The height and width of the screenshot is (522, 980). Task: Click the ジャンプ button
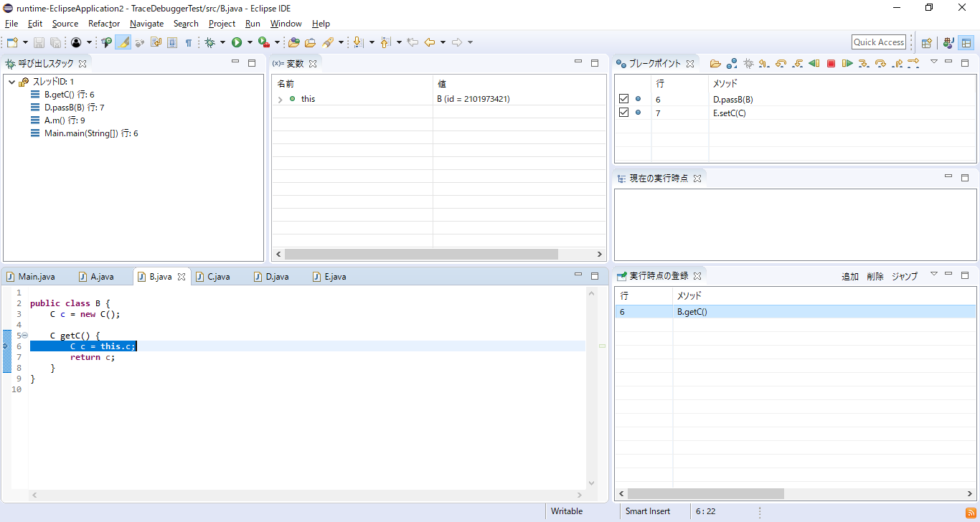pyautogui.click(x=904, y=277)
